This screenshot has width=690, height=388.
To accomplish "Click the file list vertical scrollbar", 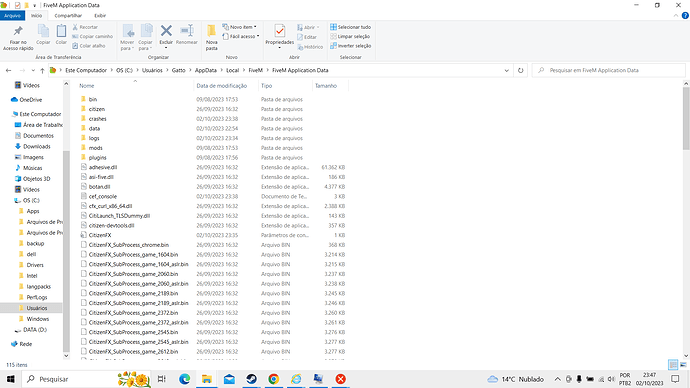I will [x=686, y=117].
